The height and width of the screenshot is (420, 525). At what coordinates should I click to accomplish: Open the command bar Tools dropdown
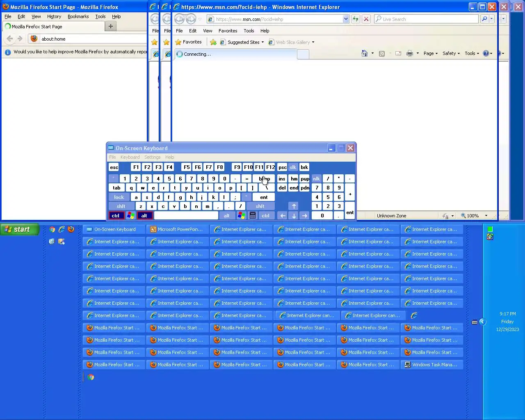pyautogui.click(x=472, y=53)
